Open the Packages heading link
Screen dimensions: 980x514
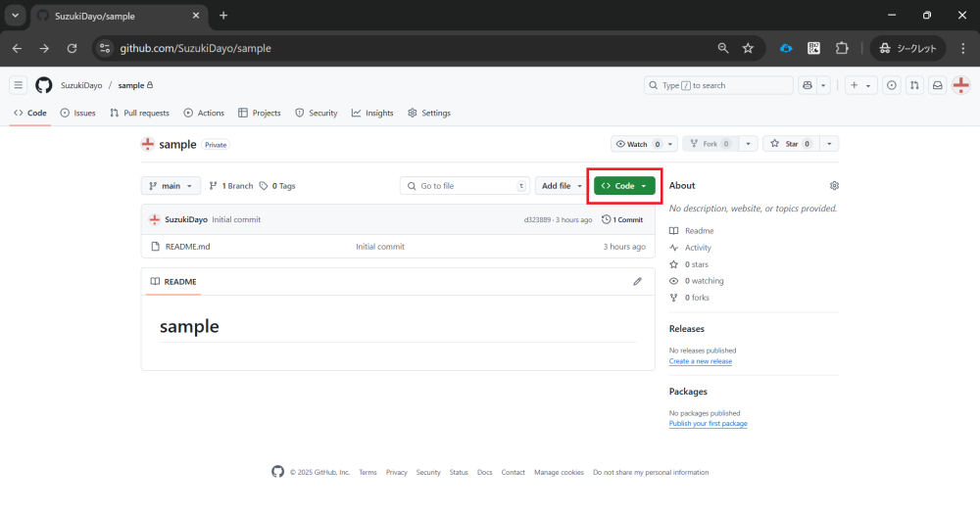(x=688, y=392)
